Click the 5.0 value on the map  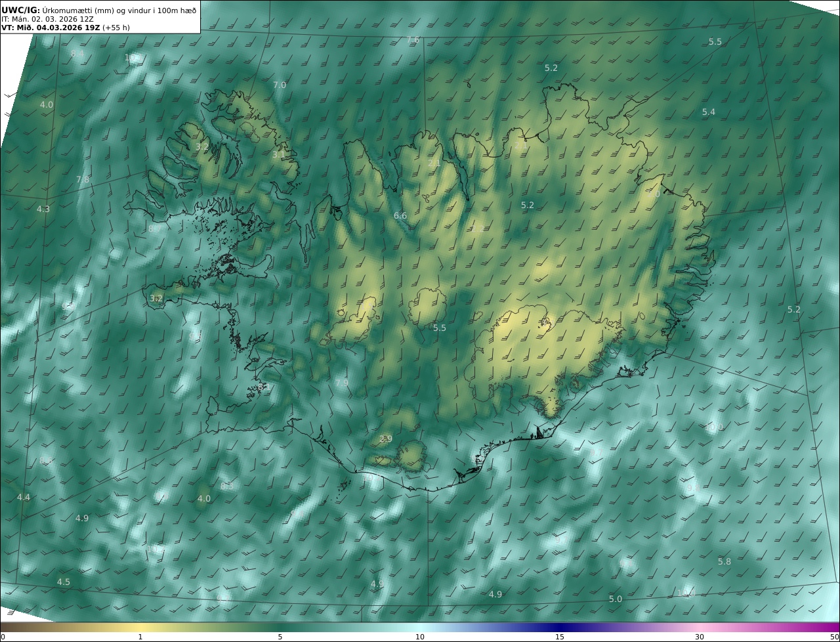[616, 599]
